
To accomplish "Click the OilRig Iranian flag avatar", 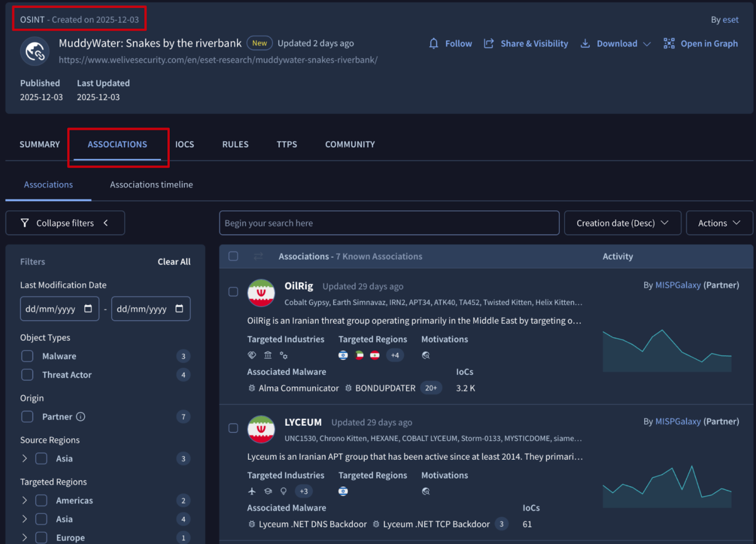I will (x=261, y=293).
